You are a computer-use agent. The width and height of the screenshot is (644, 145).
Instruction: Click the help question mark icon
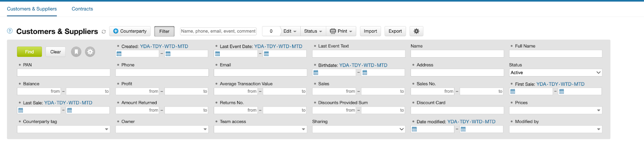click(10, 31)
